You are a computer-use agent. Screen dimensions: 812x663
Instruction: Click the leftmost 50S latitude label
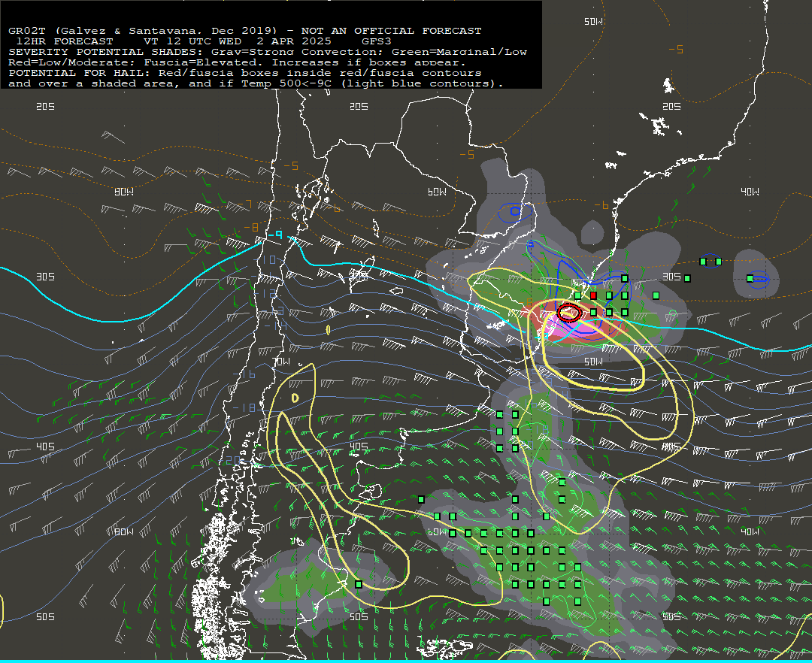click(x=46, y=616)
